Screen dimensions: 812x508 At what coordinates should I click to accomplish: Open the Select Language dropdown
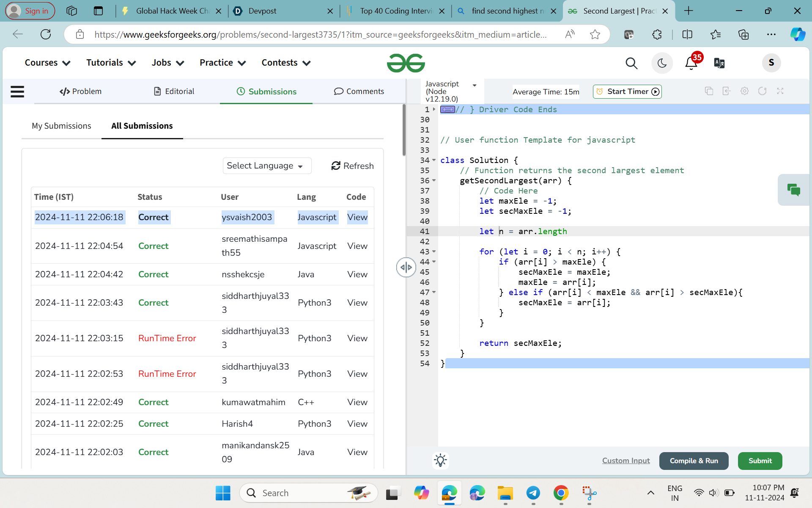[266, 166]
